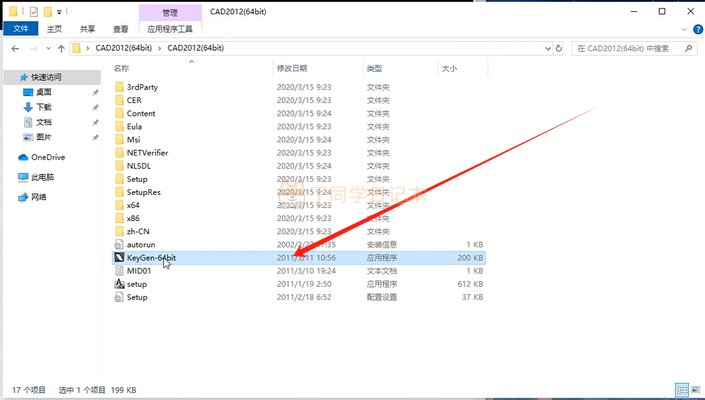Sort files by 修改日期 column header
The height and width of the screenshot is (400, 705).
(292, 68)
